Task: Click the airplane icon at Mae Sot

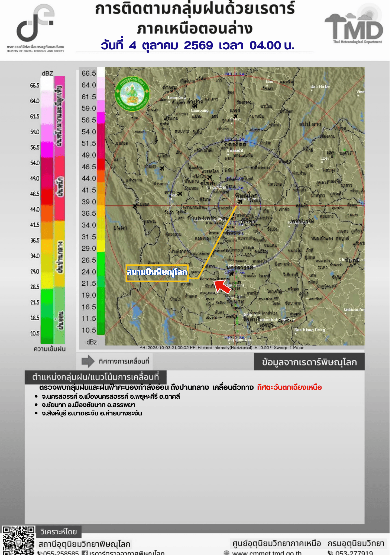Action: (x=135, y=206)
